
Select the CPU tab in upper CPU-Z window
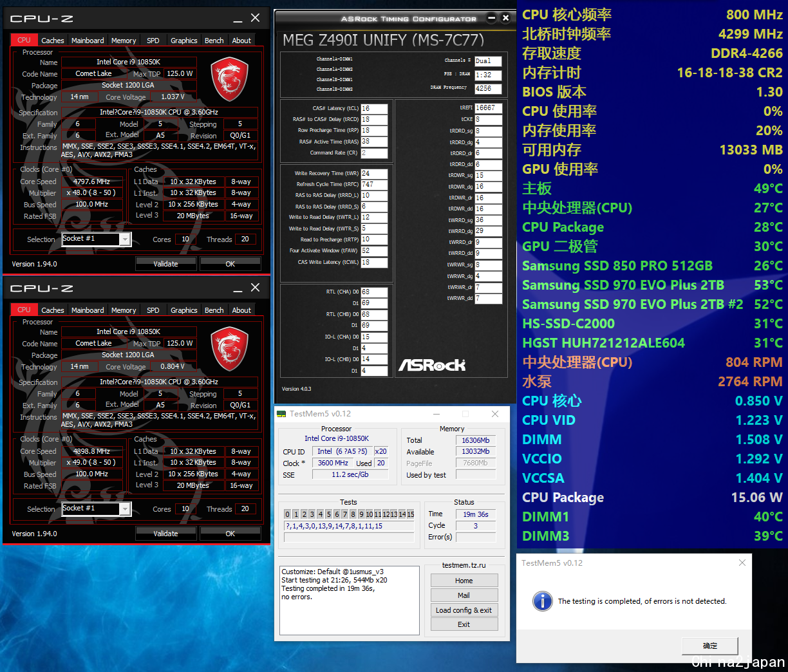[24, 40]
